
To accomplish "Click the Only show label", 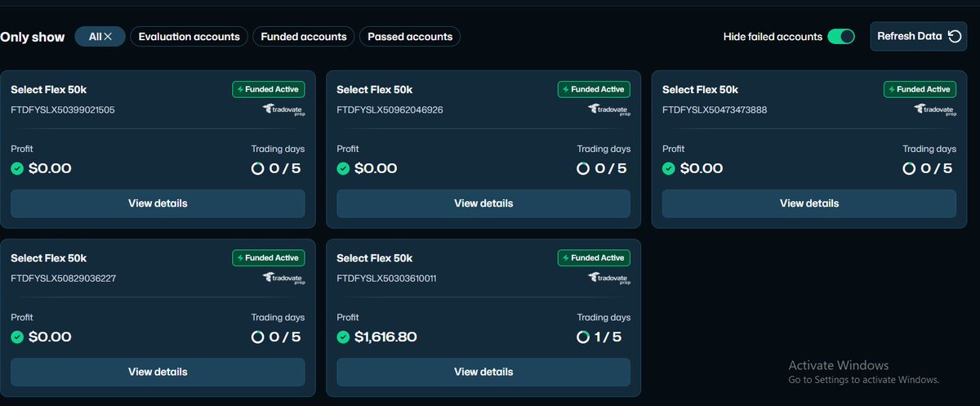I will 33,37.
